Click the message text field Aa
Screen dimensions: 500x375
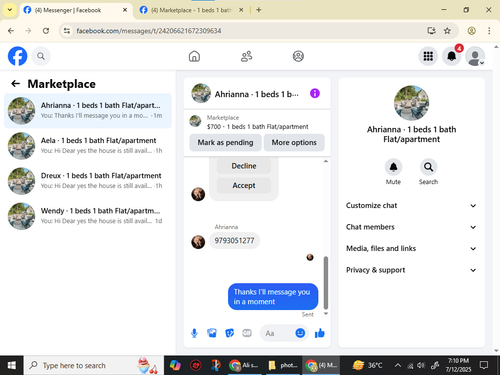pyautogui.click(x=277, y=333)
